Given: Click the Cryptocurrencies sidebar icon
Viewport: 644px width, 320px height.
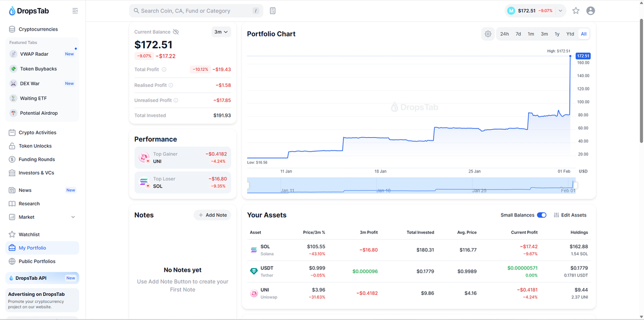Looking at the screenshot, I should [12, 29].
